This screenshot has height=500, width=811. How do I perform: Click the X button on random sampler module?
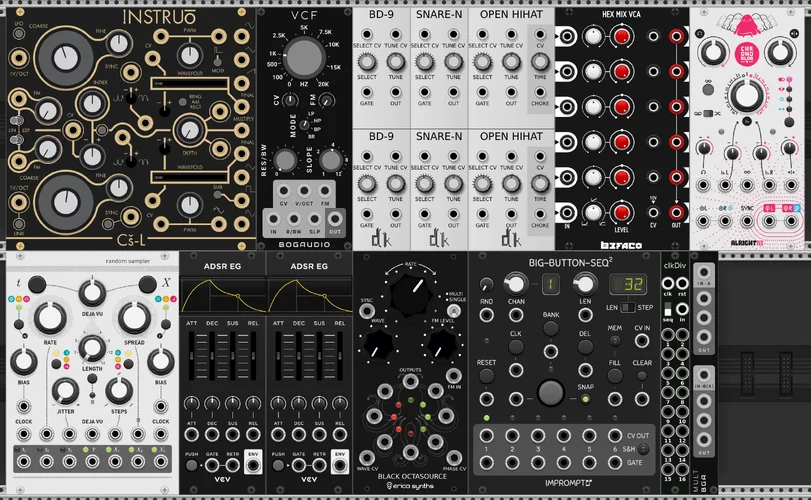[147, 284]
